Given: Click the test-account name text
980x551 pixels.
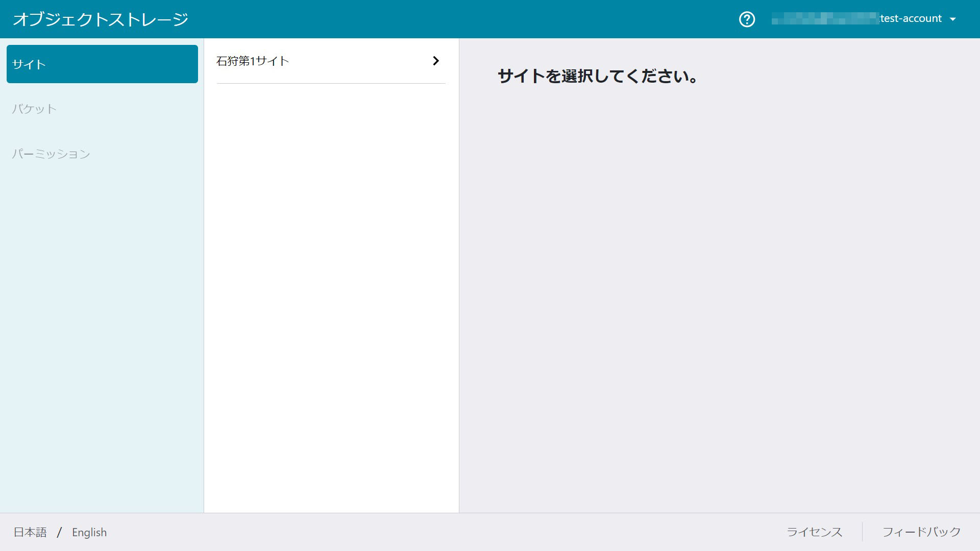Looking at the screenshot, I should click(x=911, y=19).
